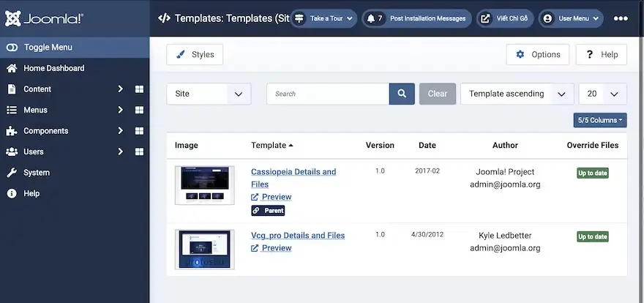This screenshot has height=303, width=644.
Task: Expand the Content submenu chevron
Action: click(x=121, y=89)
